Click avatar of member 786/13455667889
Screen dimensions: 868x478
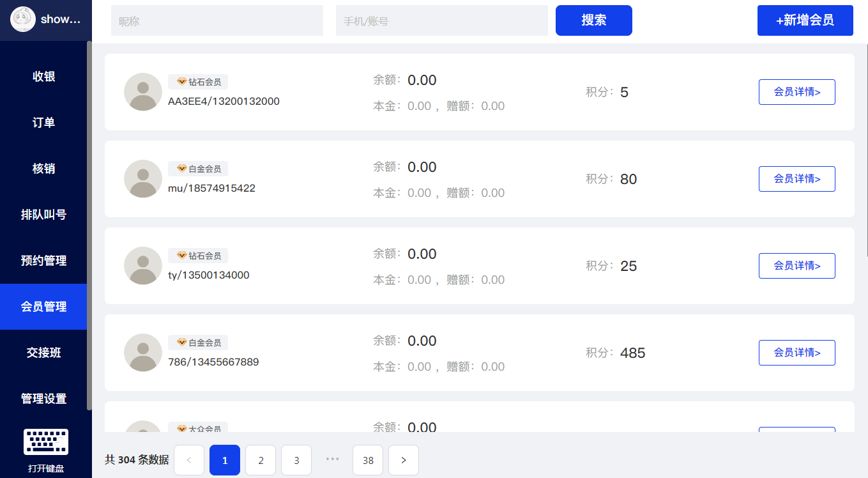[x=143, y=353]
